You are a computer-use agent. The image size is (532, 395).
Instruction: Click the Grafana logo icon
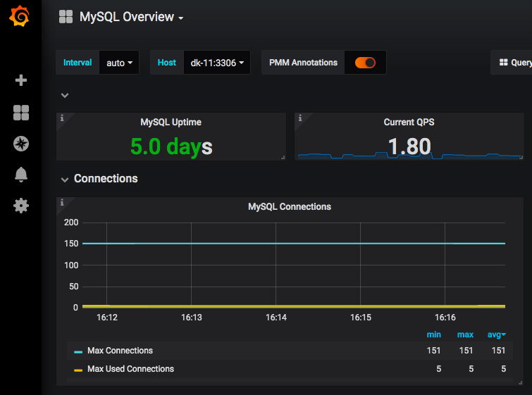click(x=19, y=16)
